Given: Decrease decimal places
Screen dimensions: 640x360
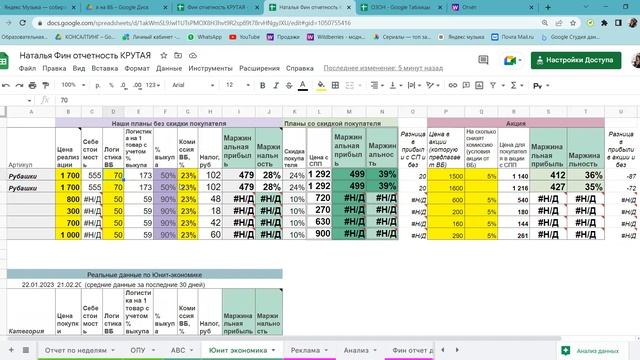Looking at the screenshot, I should pyautogui.click(x=124, y=85).
